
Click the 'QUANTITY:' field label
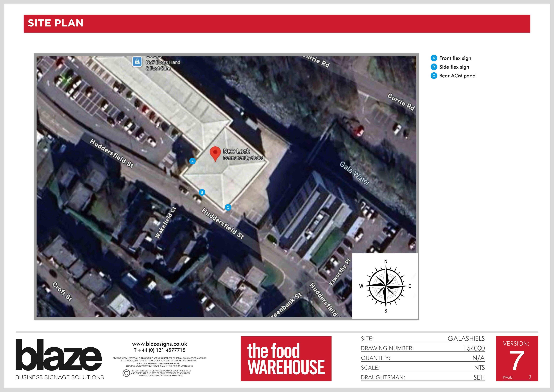pos(376,358)
